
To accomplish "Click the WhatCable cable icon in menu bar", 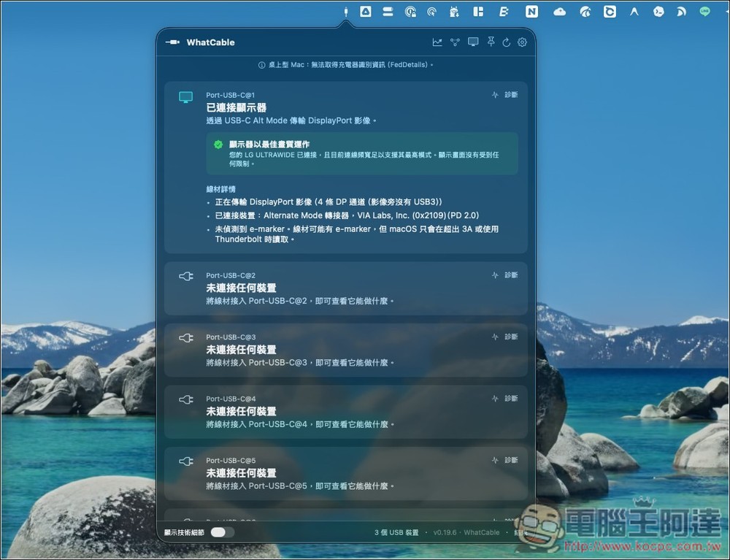I will pos(346,12).
